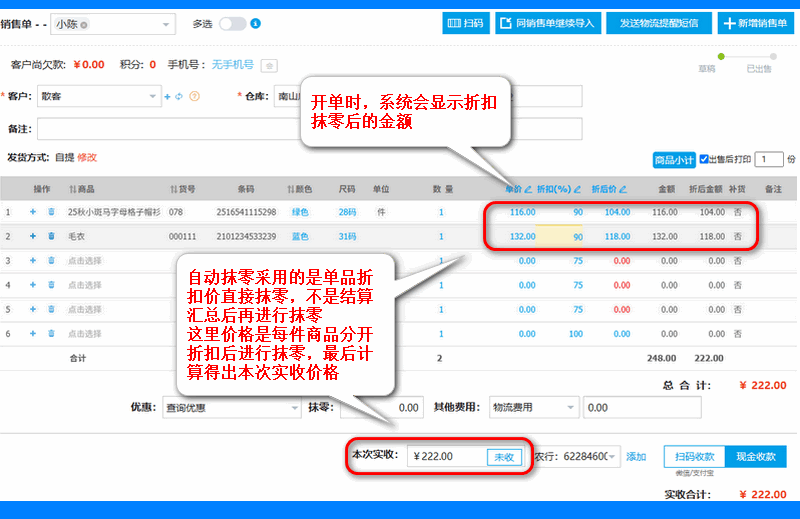Click plus icon in row 1
The height and width of the screenshot is (519, 800).
[33, 212]
